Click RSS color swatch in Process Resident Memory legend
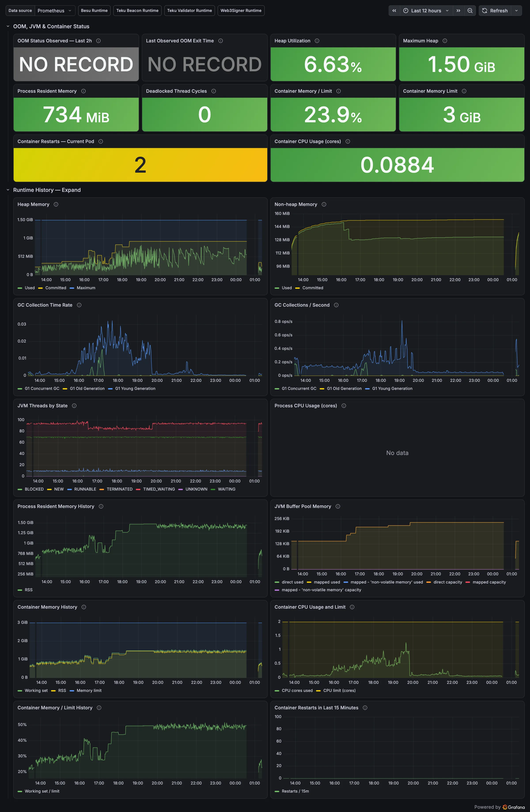The width and height of the screenshot is (530, 812). tap(20, 590)
